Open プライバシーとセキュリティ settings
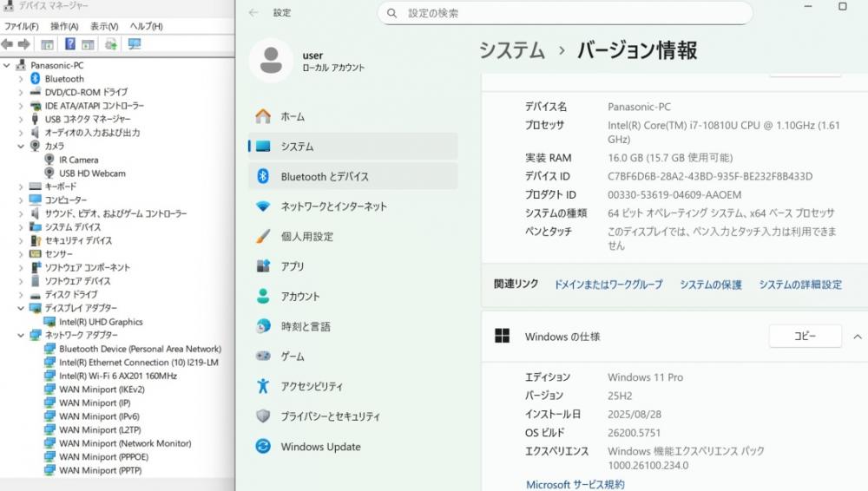This screenshot has height=491, width=868. pyautogui.click(x=331, y=416)
